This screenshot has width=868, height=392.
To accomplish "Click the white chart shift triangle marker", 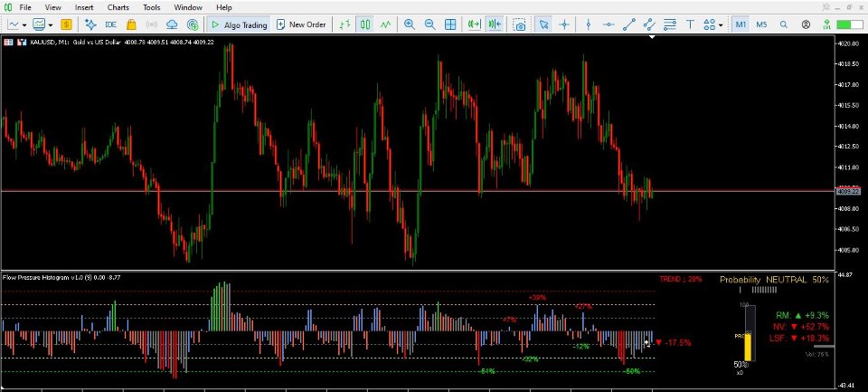I will [x=653, y=37].
